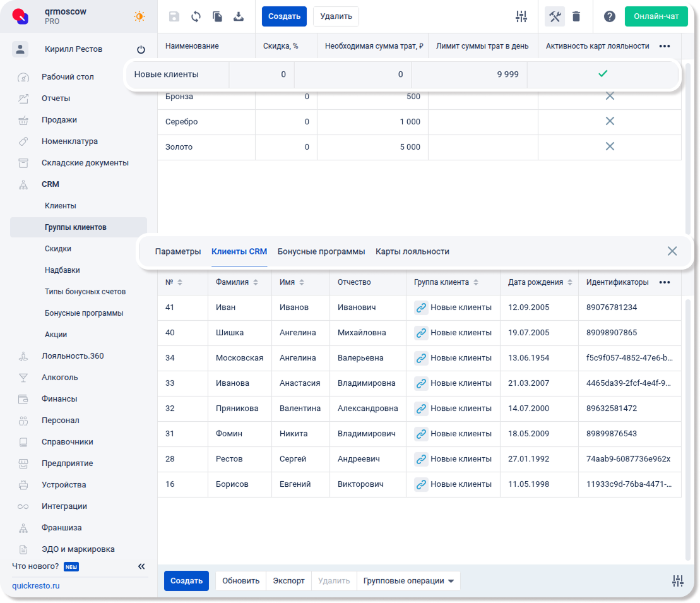Toggle loyalty card activity for Бронза
The image size is (700, 603).
click(x=609, y=96)
